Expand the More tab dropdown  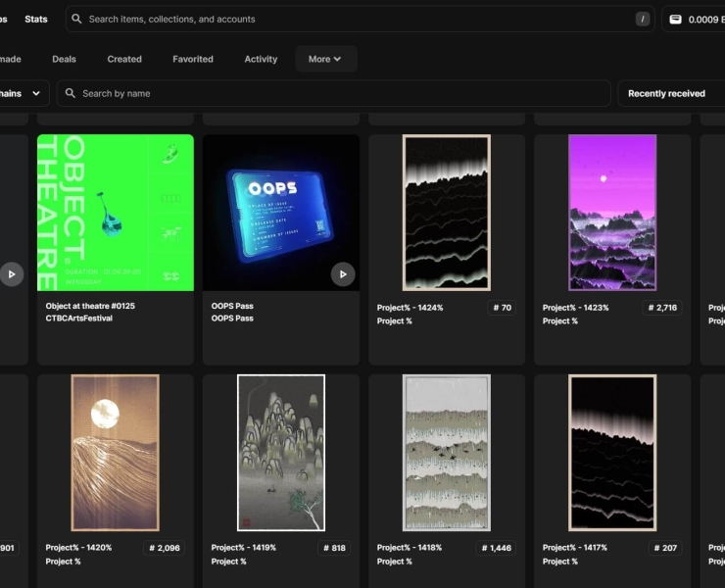[325, 59]
